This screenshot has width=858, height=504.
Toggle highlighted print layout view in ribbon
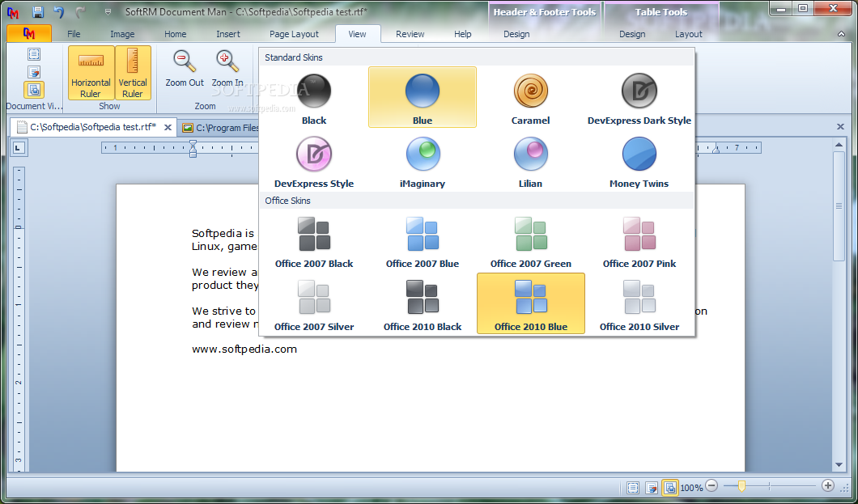point(34,90)
